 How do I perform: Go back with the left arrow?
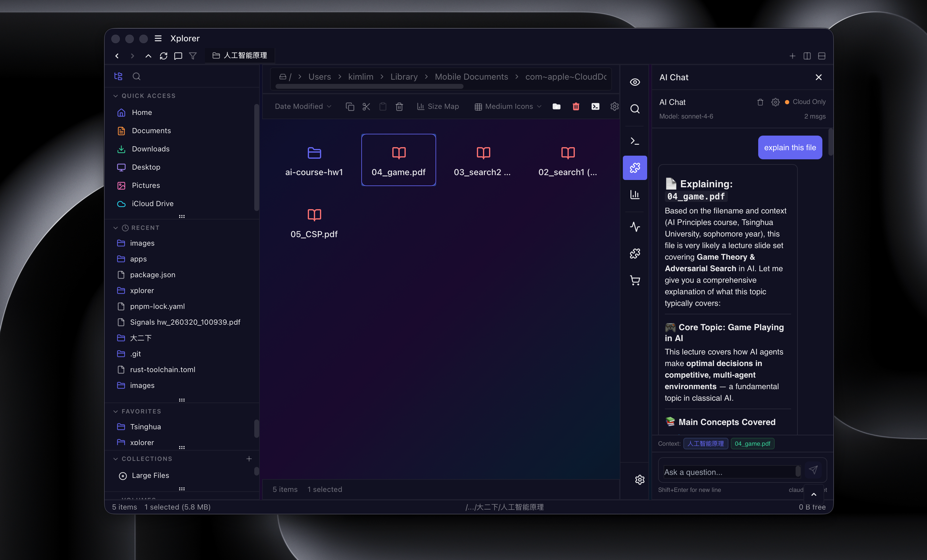(x=117, y=56)
